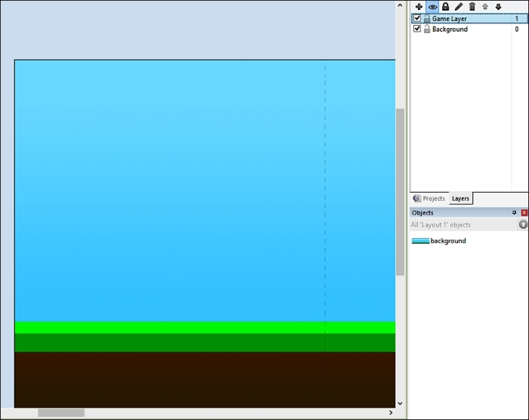Click the layout vertical scrollbar thumb
The height and width of the screenshot is (420, 529).
400,192
